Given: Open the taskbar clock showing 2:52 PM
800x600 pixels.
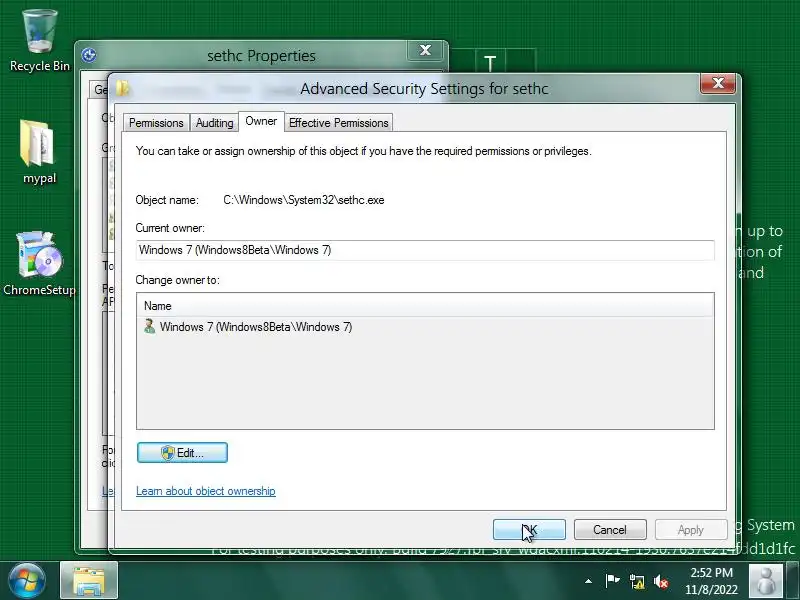Looking at the screenshot, I should 711,581.
